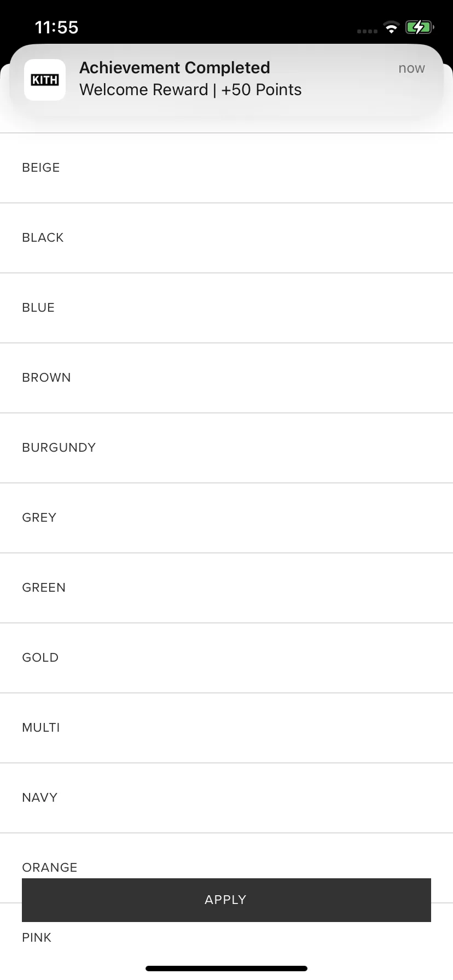
Task: Tap the 'now' timestamp on notification
Action: 411,68
